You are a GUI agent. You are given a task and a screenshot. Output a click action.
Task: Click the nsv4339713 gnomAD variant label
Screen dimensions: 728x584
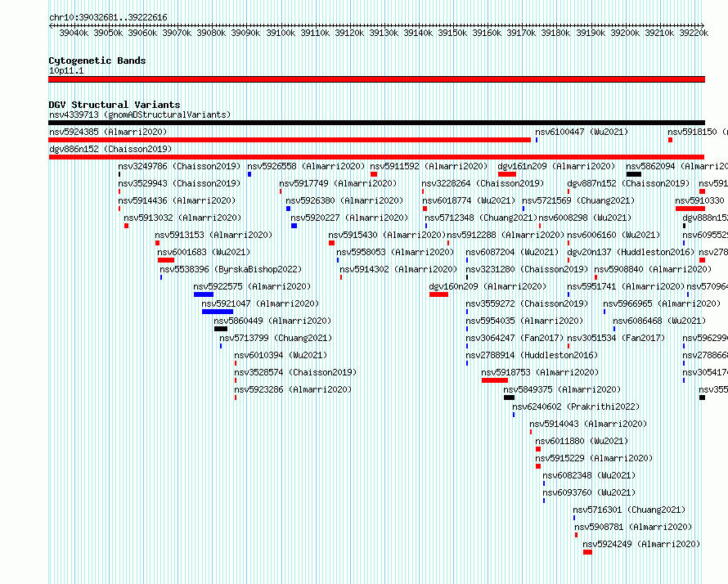coord(140,115)
